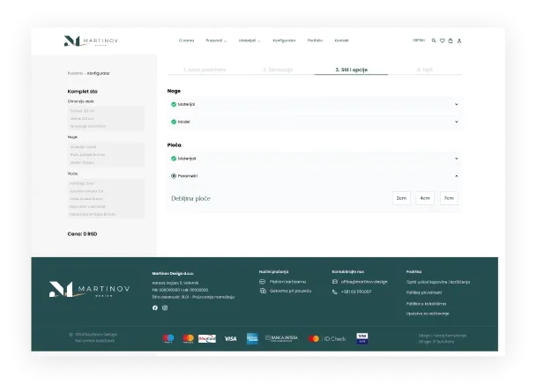Viewport: 537px width, 392px height.
Task: Click green checkmark beside Noge Model
Action: point(174,122)
